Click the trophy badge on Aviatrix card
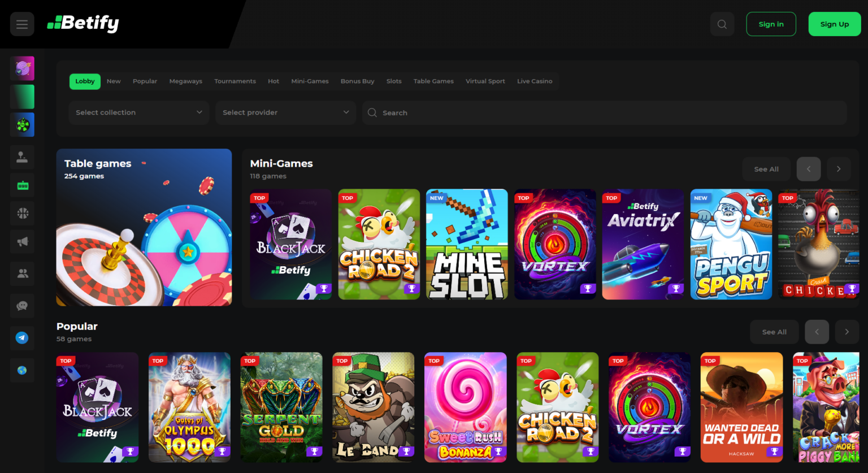The image size is (868, 473). point(676,289)
